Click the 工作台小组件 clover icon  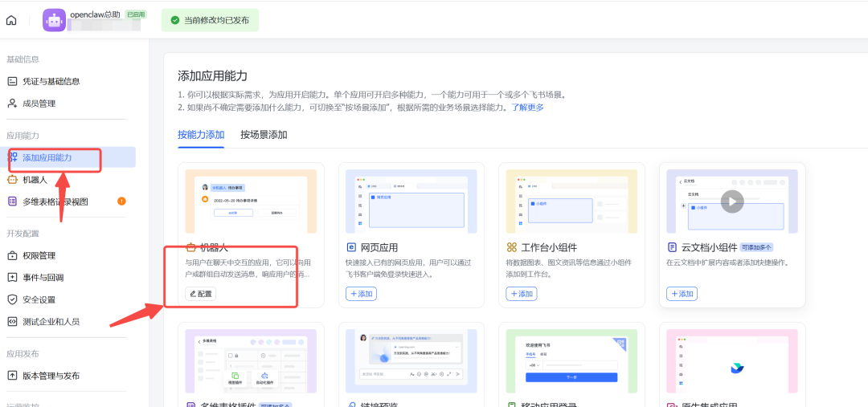coord(511,247)
